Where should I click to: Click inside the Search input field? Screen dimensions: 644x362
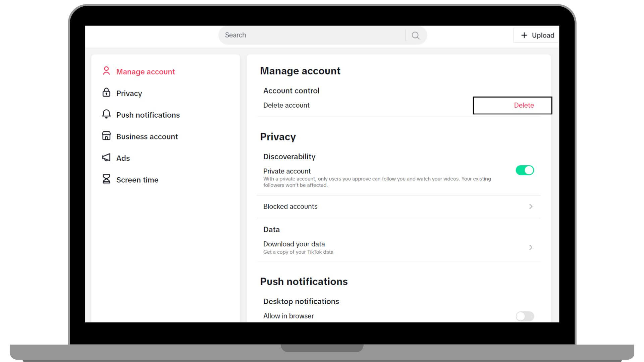tap(312, 35)
